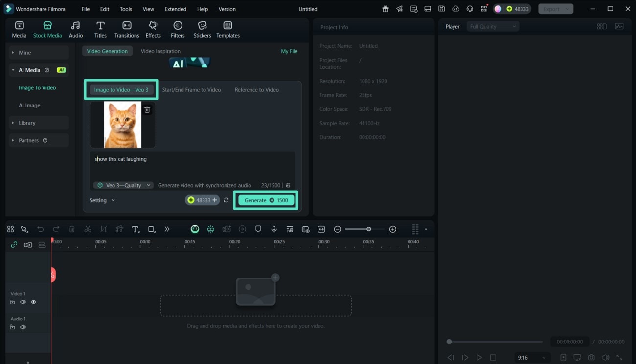Click the split scissors tool in the timeline toolbar

(88, 229)
